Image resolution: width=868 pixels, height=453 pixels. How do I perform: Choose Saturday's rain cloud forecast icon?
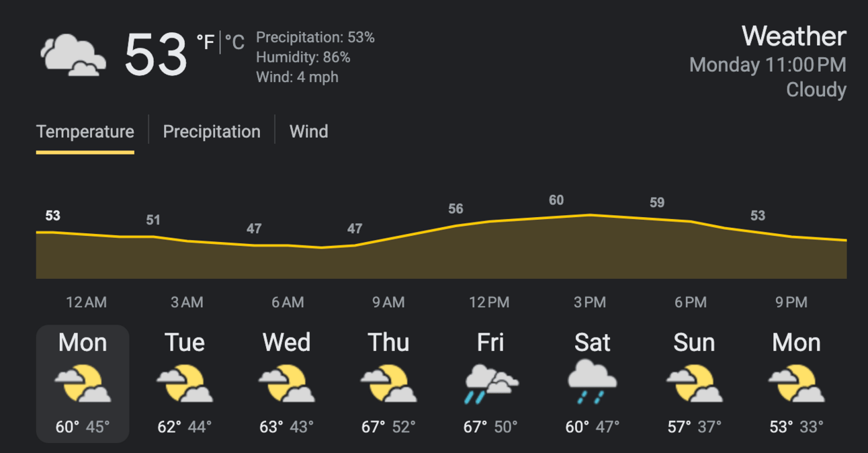(592, 382)
